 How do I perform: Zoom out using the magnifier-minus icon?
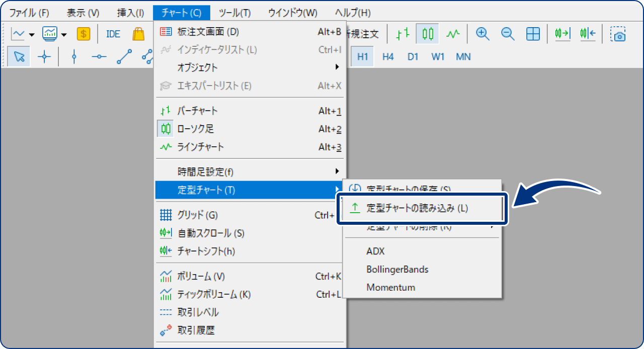tap(508, 34)
